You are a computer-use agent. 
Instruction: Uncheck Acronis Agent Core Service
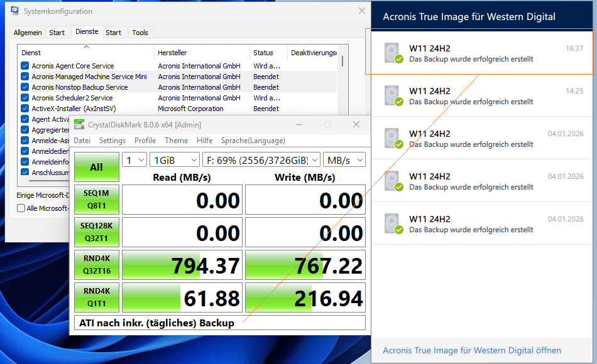(25, 66)
